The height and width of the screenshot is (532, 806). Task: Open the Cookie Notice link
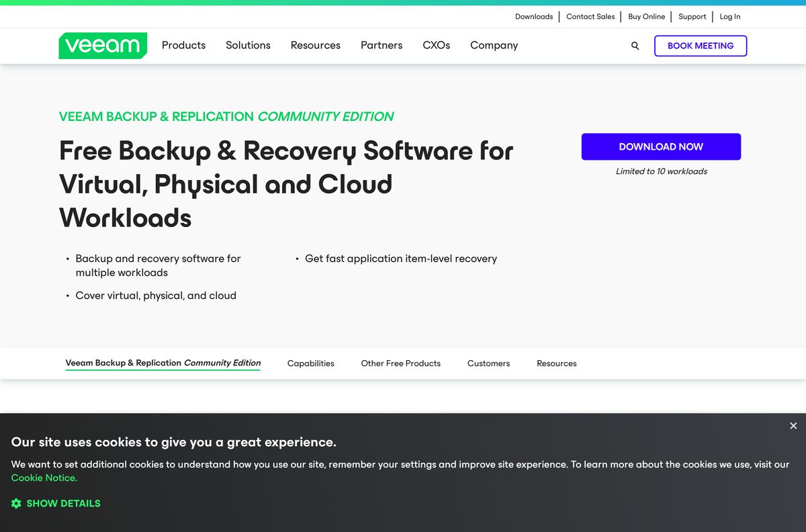click(44, 478)
